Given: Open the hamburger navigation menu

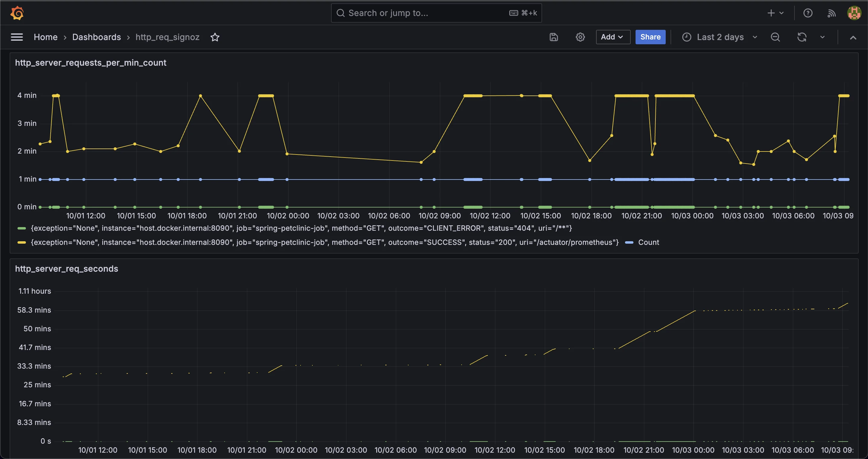Looking at the screenshot, I should pos(17,37).
